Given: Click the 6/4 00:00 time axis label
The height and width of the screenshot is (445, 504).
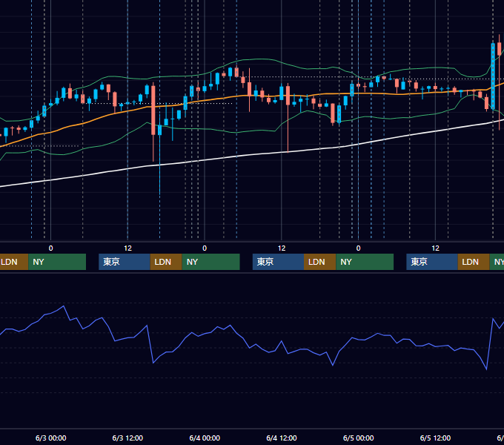Looking at the screenshot, I should click(205, 438).
